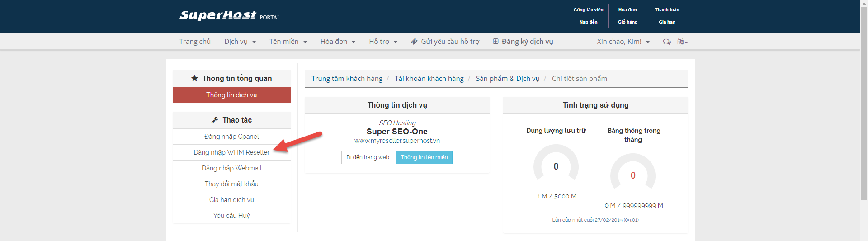Click the Sản phẩm & Dịch vụ breadcrumb
This screenshot has height=241, width=868.
point(507,79)
